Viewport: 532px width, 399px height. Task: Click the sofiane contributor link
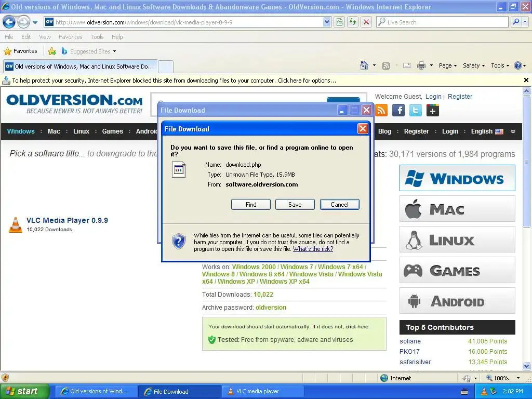pos(410,341)
